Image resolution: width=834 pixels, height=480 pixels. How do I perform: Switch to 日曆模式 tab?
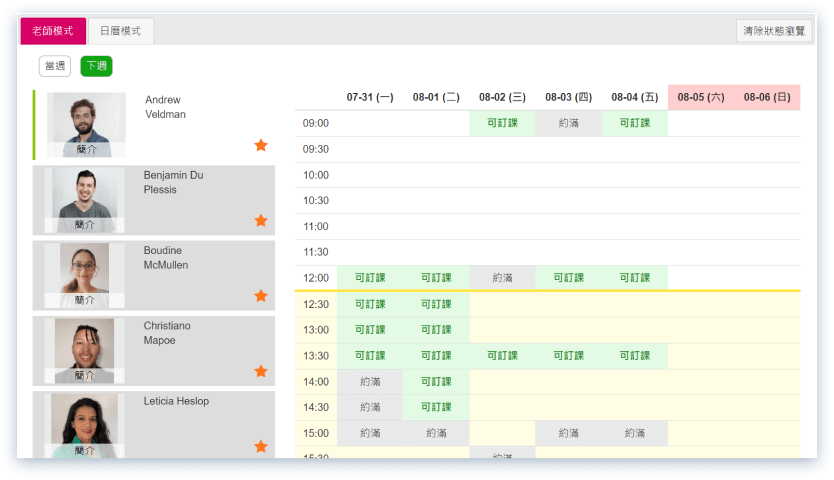(x=120, y=31)
